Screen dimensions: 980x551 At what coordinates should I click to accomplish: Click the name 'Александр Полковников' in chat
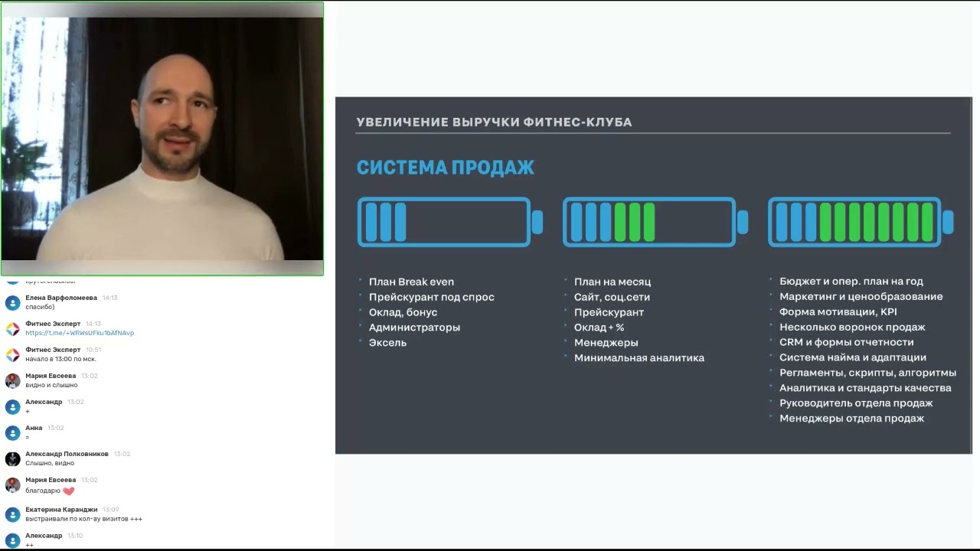pyautogui.click(x=67, y=454)
